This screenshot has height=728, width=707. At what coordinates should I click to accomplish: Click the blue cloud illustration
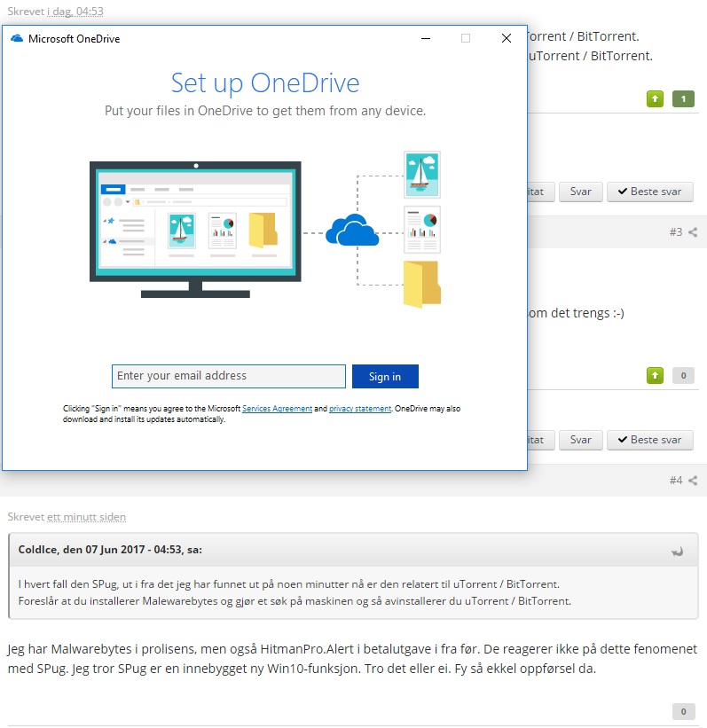point(352,230)
